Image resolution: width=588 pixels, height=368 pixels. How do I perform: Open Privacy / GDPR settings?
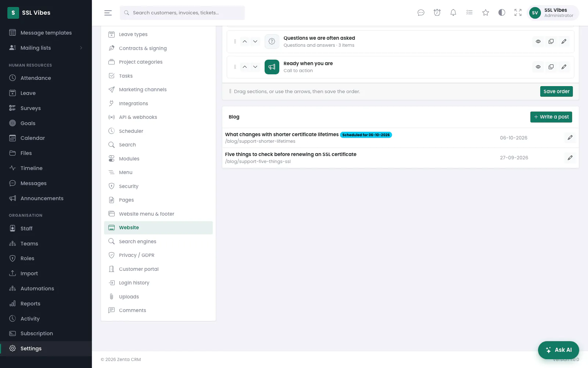pyautogui.click(x=158, y=255)
